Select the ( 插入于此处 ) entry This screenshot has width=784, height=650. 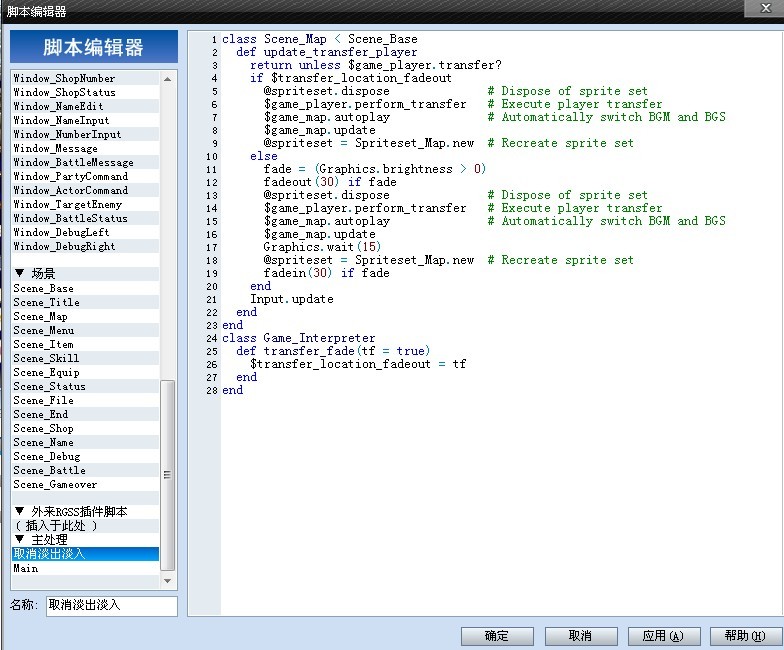point(85,526)
